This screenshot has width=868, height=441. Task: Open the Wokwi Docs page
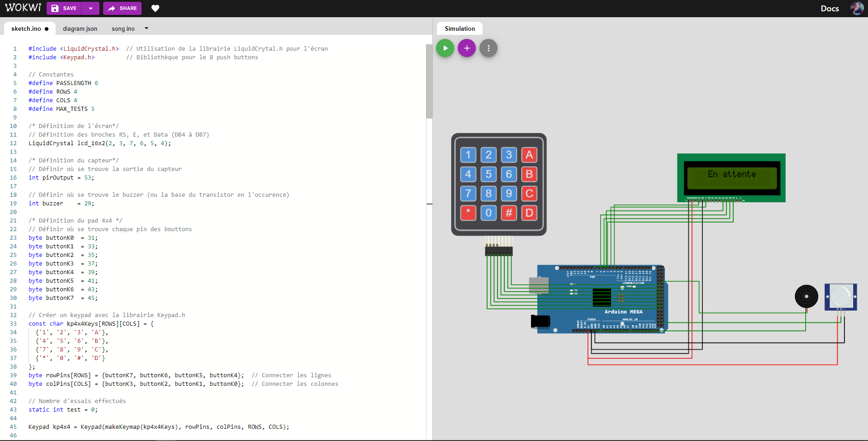(829, 8)
